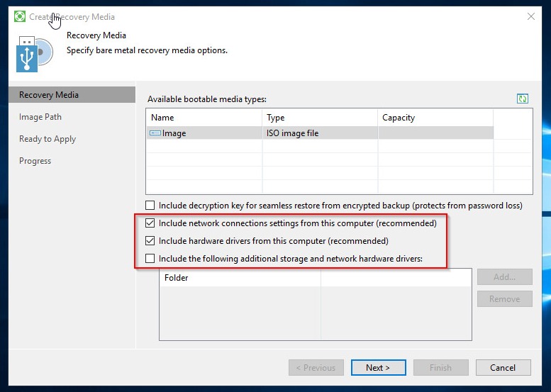Select the ISO image file row
The height and width of the screenshot is (392, 551).
[319, 133]
